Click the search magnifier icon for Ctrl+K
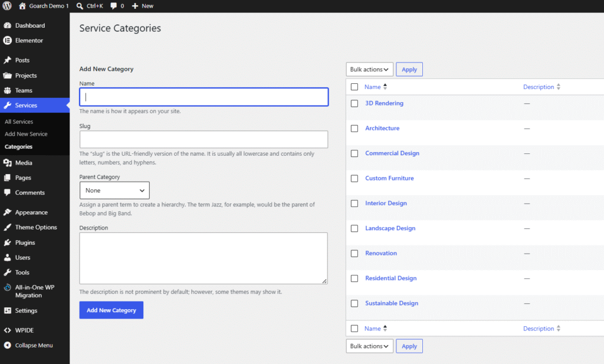 click(x=80, y=6)
